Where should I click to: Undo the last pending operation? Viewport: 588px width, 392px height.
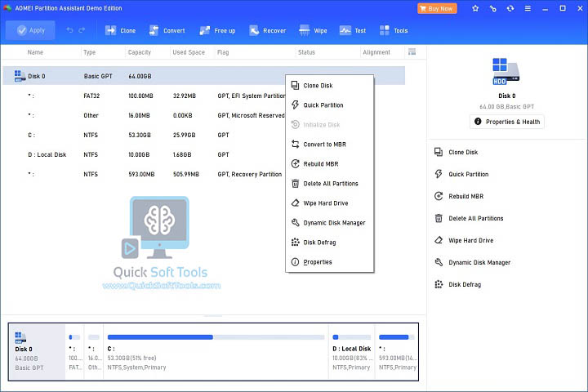69,30
